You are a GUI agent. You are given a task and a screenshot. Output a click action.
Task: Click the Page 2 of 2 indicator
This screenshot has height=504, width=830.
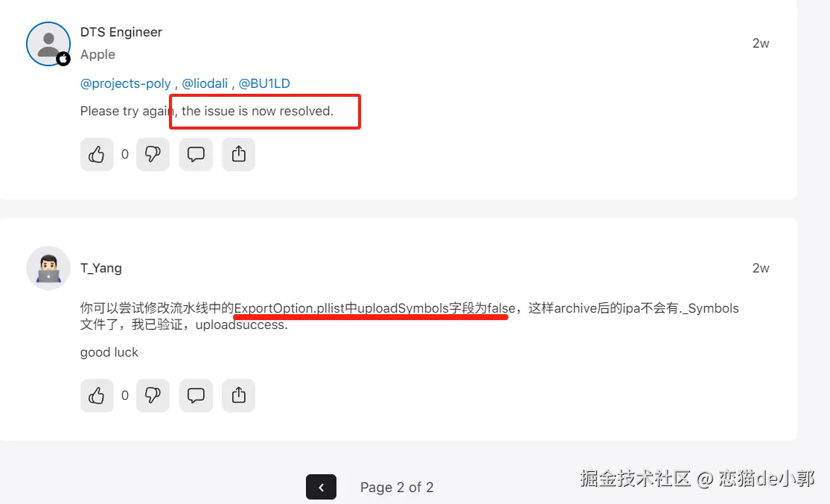coord(397,487)
